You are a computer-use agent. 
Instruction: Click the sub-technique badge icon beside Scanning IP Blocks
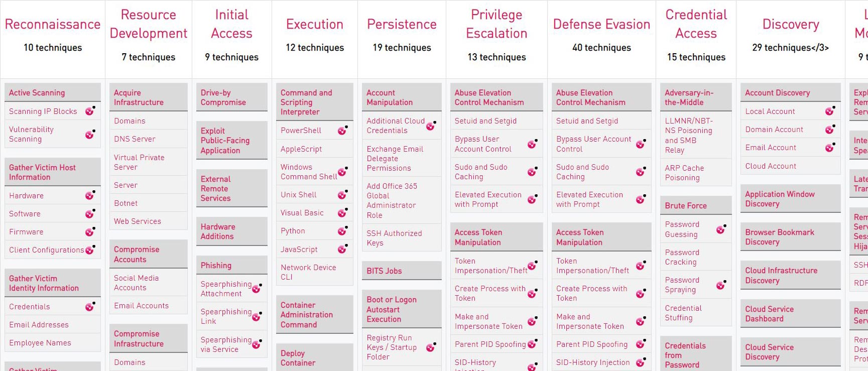(x=89, y=111)
